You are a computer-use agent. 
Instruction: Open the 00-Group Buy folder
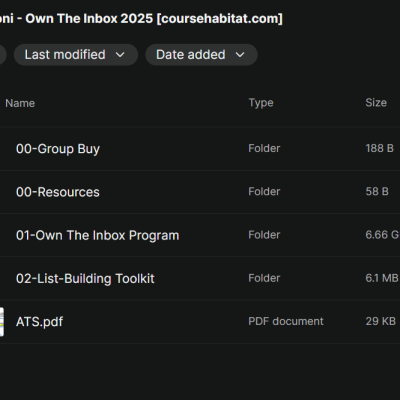pyautogui.click(x=58, y=149)
